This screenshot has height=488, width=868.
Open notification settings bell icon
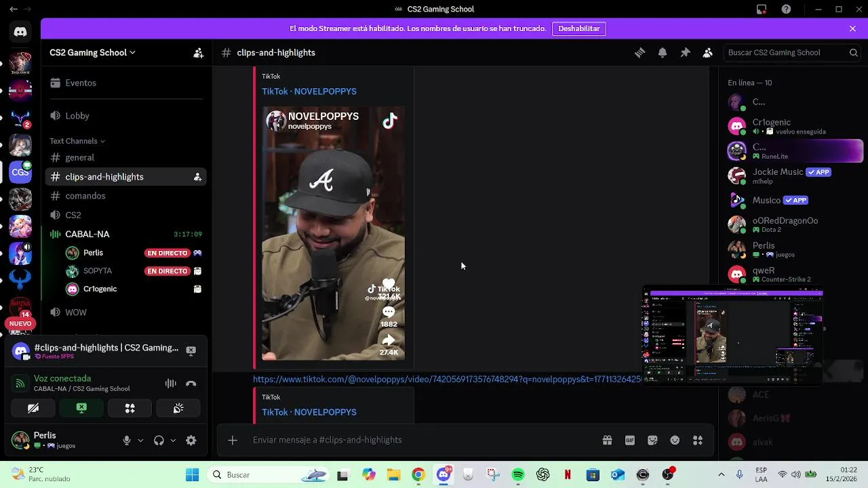[x=663, y=53]
